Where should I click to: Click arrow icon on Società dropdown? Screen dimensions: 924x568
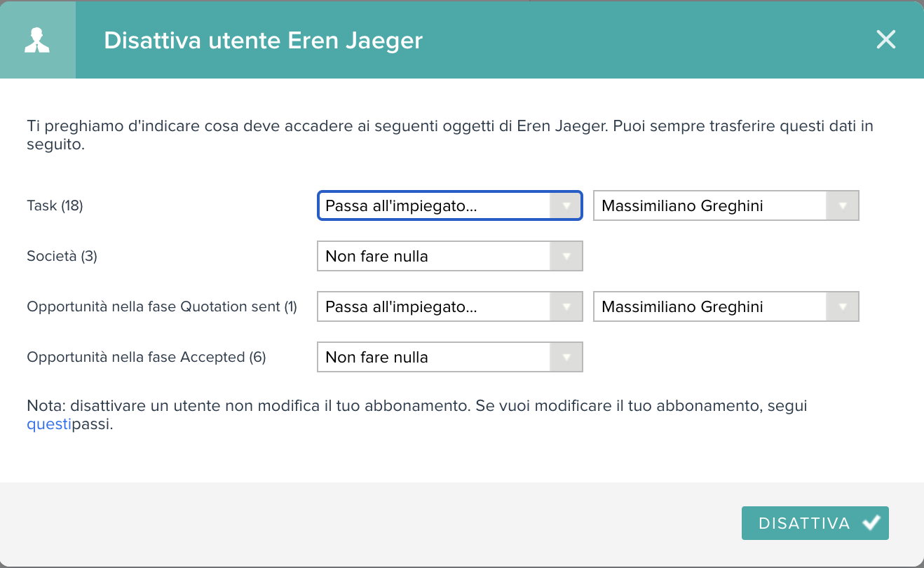click(x=566, y=257)
